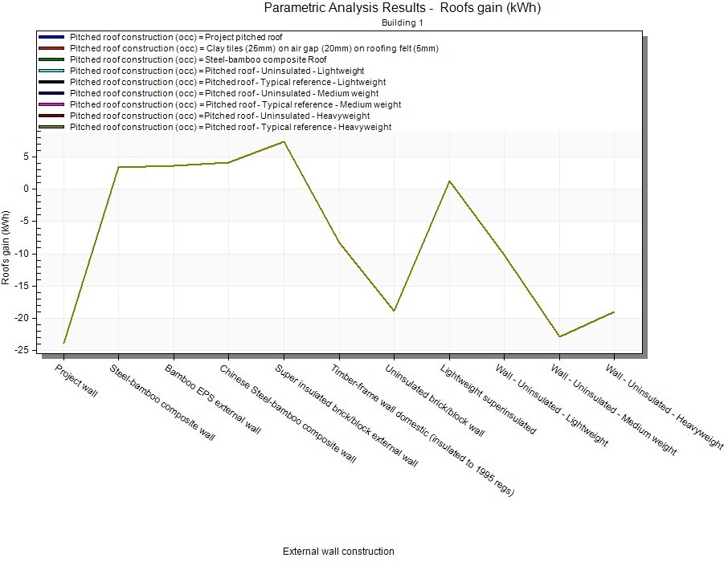Viewport: 728px width, 562px height.
Task: Click the y-axis value '0'
Action: 27,189
